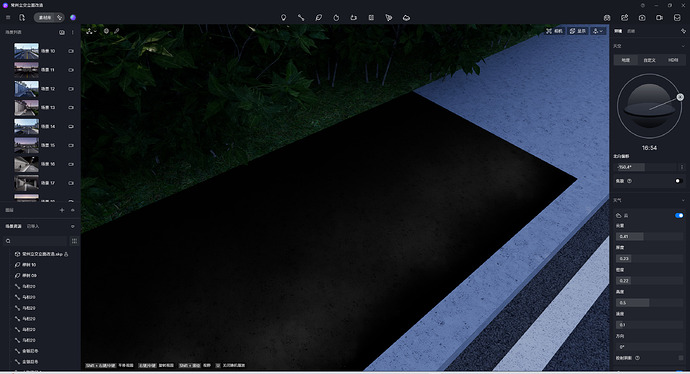Click the cloud amount slider showing 0.61
Viewport: 690px width, 374px height.
pos(649,236)
